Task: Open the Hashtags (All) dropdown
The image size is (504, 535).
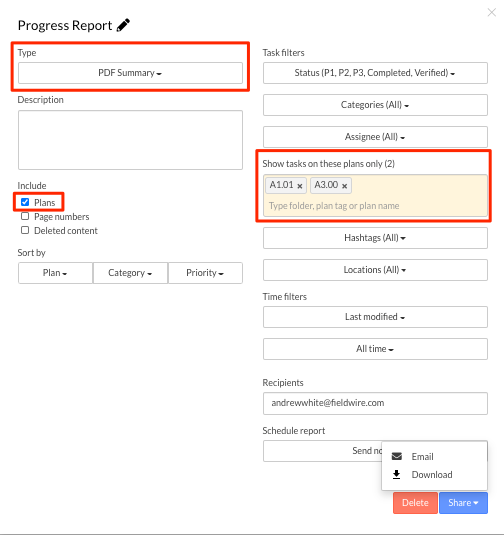Action: [375, 238]
